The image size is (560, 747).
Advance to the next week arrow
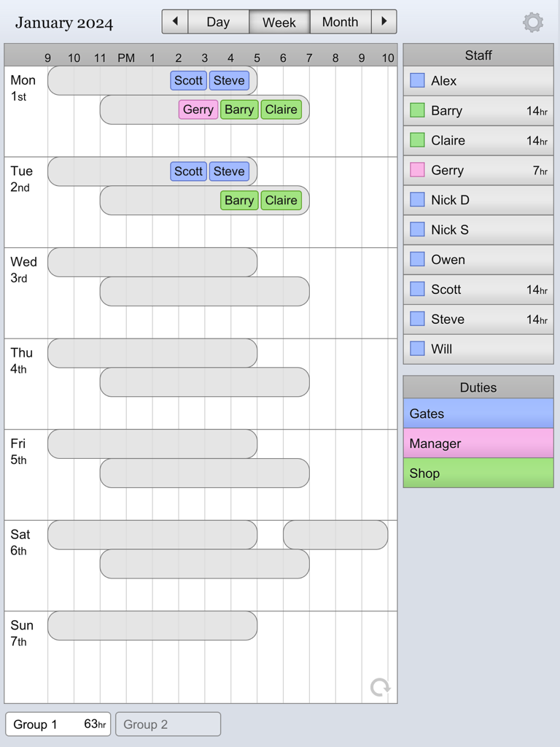pyautogui.click(x=384, y=21)
